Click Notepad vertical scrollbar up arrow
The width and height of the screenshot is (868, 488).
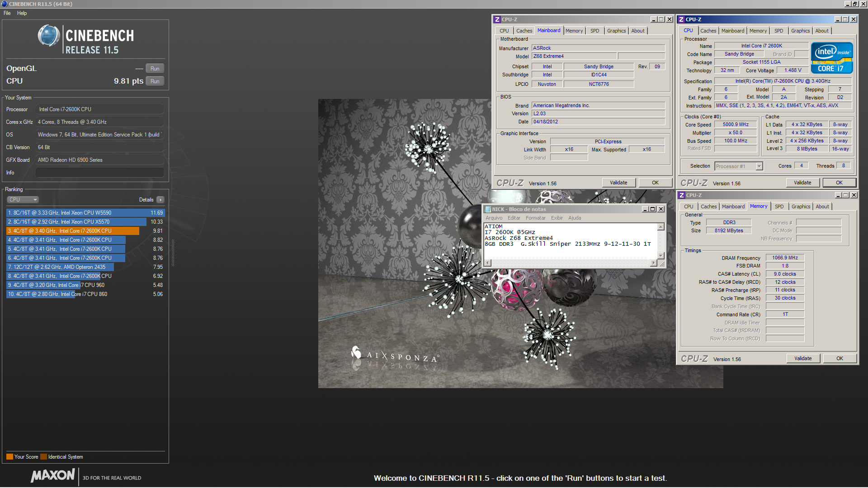coord(660,227)
